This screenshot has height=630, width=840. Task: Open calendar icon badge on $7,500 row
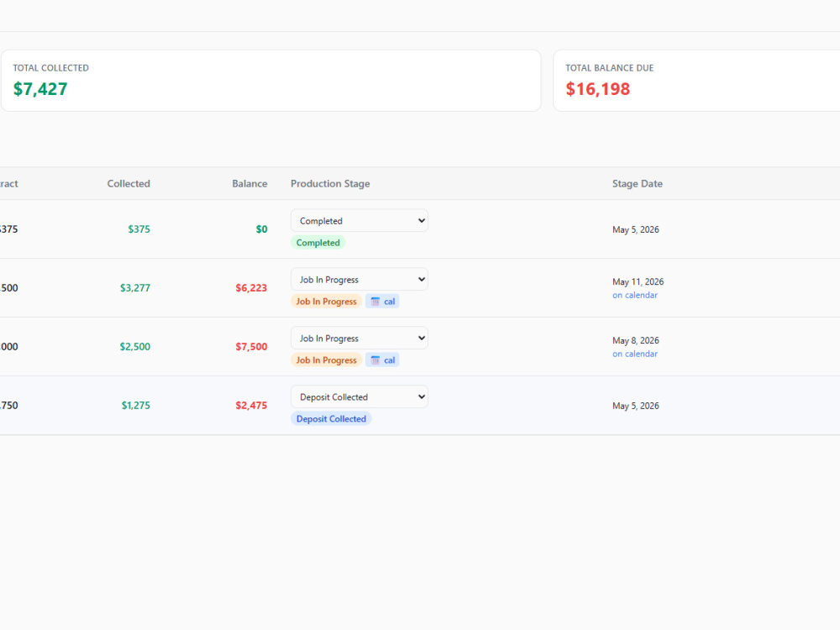tap(382, 360)
